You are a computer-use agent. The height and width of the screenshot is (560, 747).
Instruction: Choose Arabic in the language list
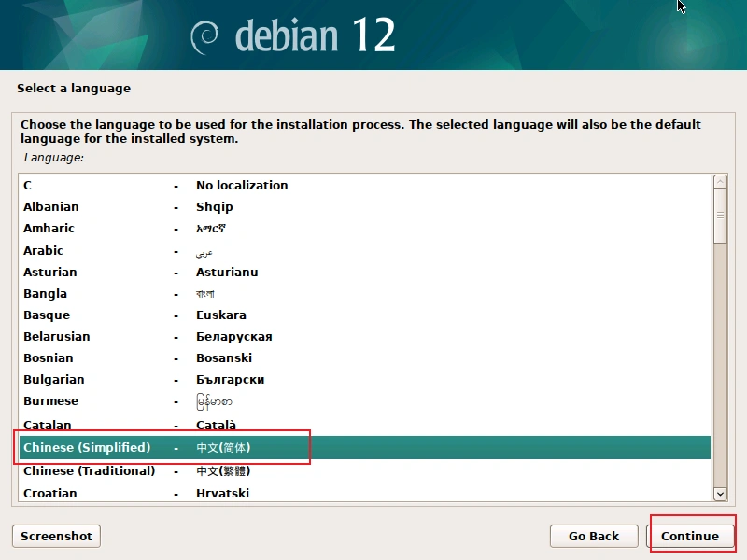[x=365, y=250]
